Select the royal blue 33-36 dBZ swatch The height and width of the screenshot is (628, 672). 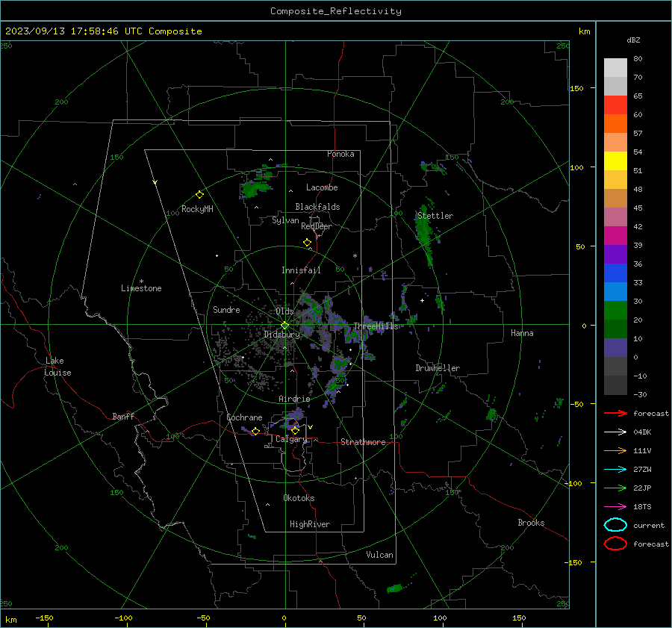tap(615, 273)
